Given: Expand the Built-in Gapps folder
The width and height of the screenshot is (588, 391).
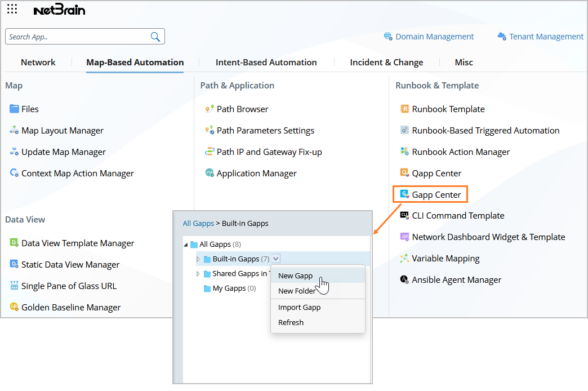Looking at the screenshot, I should [x=198, y=259].
